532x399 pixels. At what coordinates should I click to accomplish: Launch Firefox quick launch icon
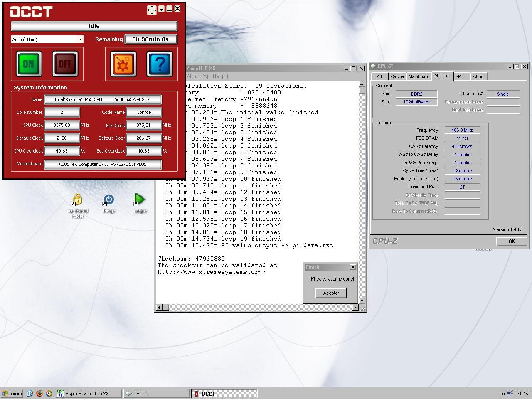(39, 394)
